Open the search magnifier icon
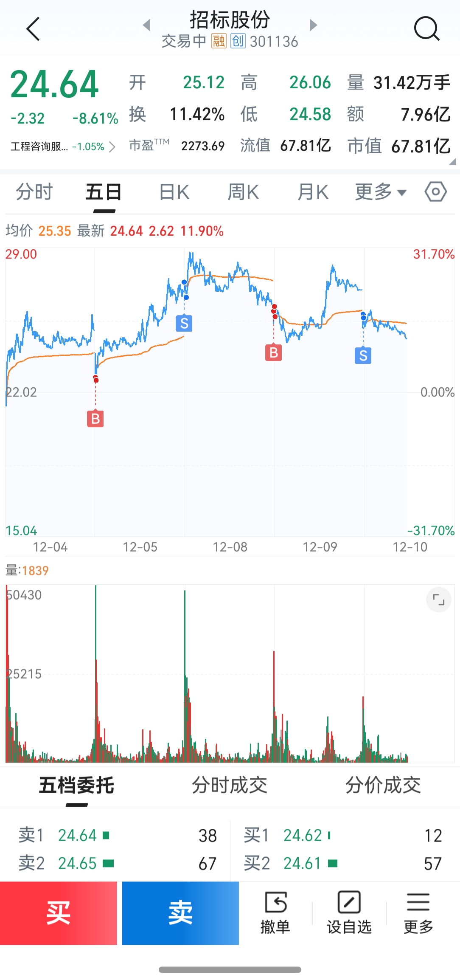This screenshot has height=980, width=460. 426,29
